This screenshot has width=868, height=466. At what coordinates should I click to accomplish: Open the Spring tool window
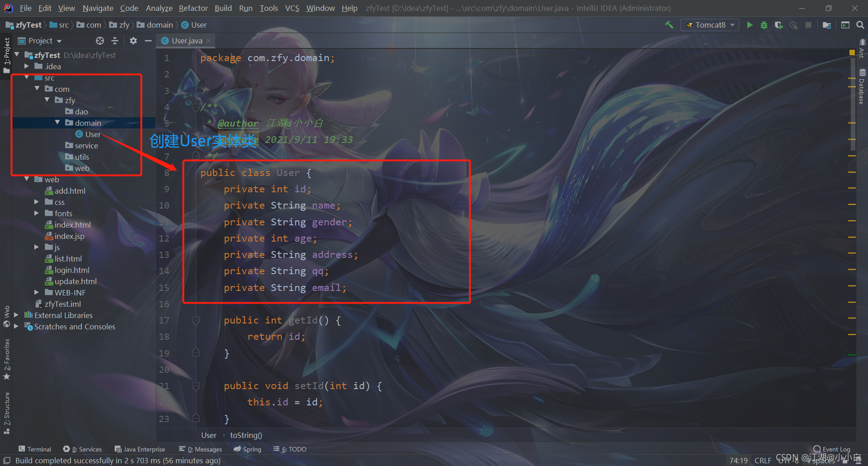tap(247, 449)
